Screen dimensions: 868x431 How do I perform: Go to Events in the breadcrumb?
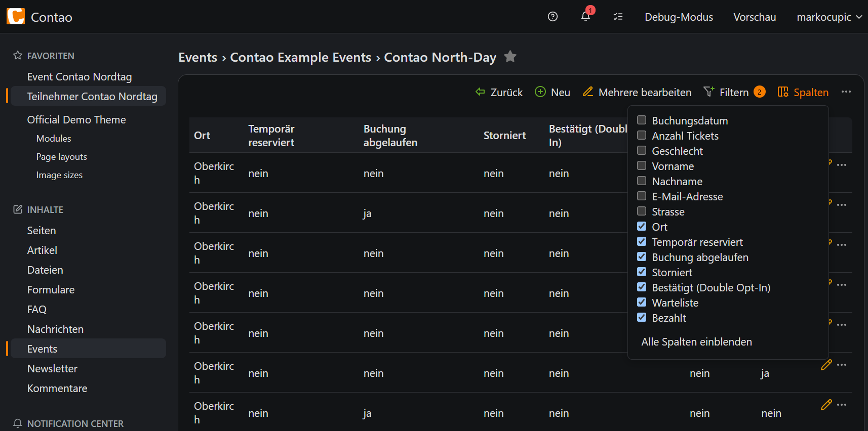(198, 57)
